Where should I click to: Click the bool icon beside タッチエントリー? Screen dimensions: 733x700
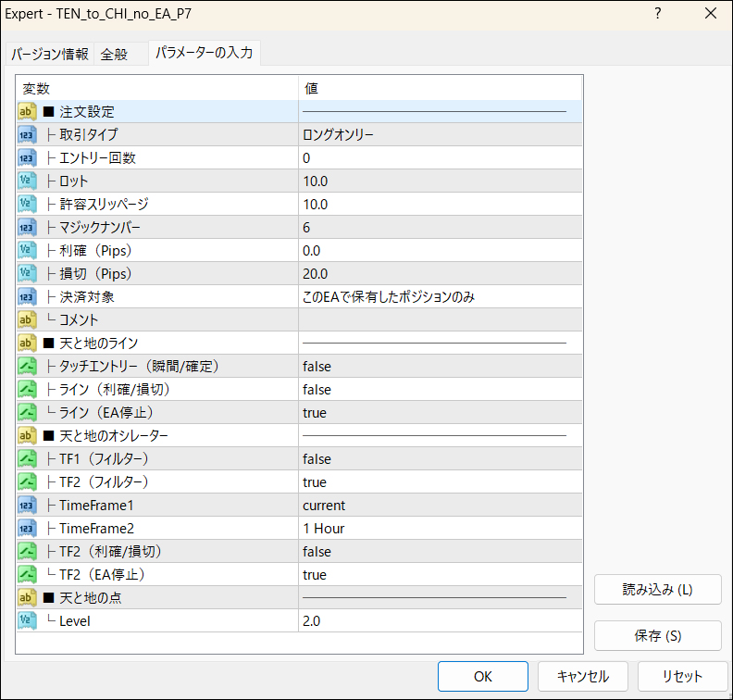(27, 366)
